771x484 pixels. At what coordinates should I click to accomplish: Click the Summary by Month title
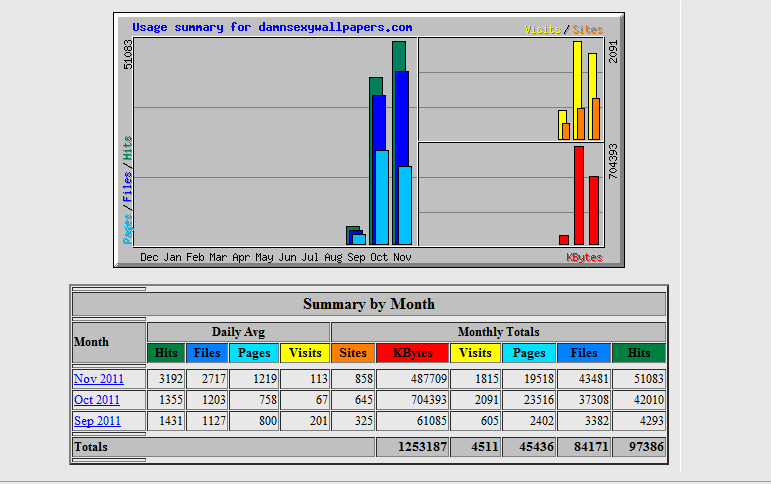(369, 304)
